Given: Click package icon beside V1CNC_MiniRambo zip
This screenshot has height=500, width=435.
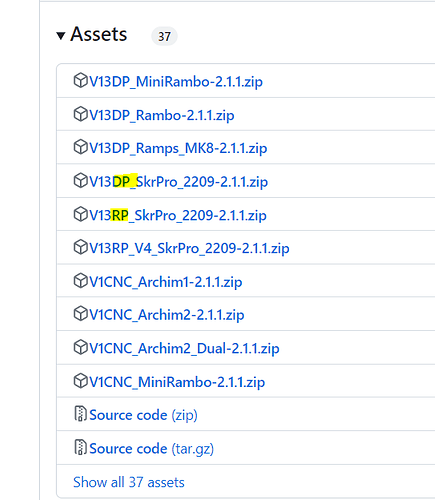Looking at the screenshot, I should 80,381.
